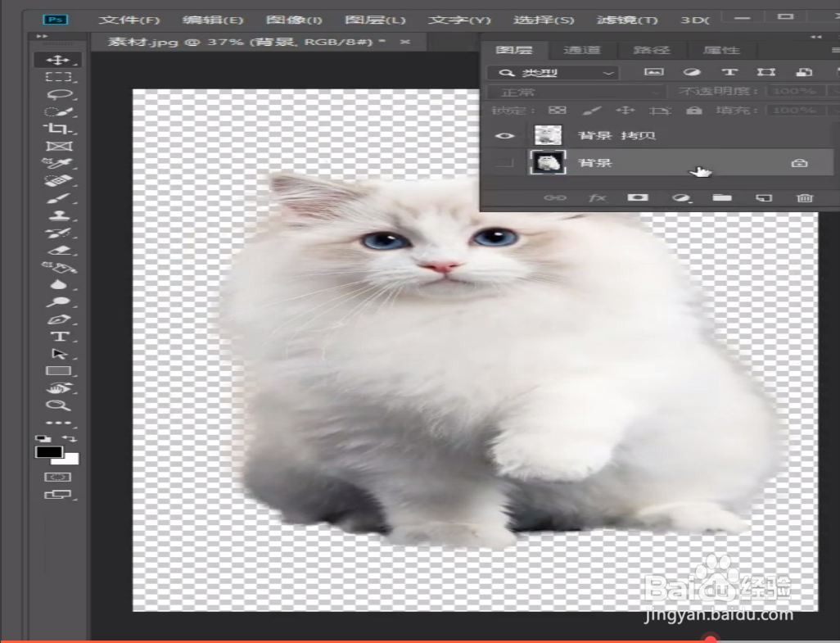Select the Eraser tool
840x643 pixels.
(58, 250)
